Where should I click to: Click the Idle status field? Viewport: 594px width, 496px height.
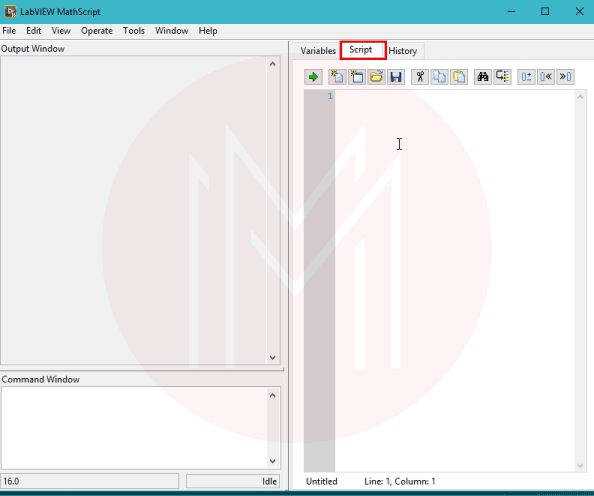233,481
